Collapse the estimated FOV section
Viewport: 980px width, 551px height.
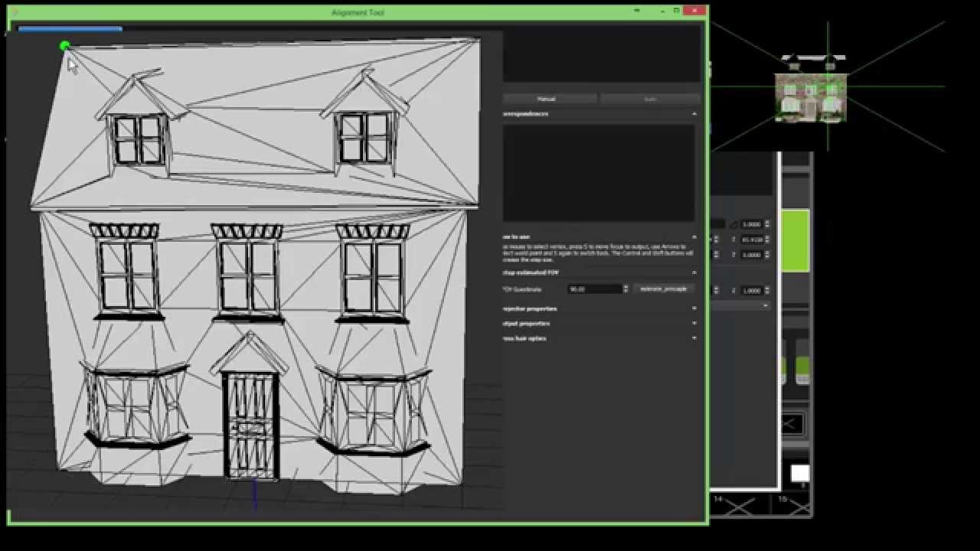694,272
